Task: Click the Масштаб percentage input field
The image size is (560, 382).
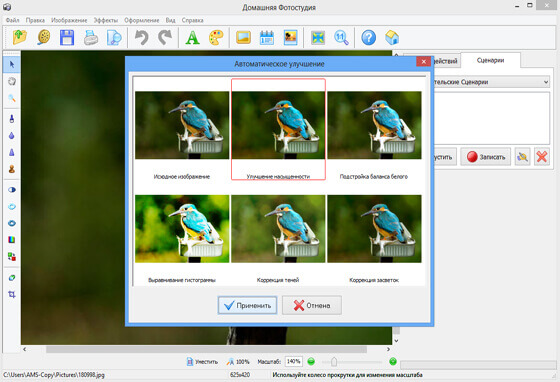Action: (294, 362)
